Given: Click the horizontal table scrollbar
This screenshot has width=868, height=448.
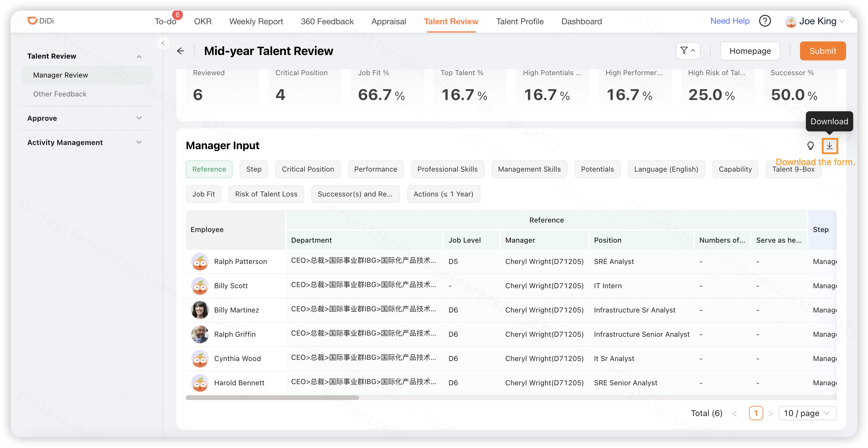Looking at the screenshot, I should [272, 398].
